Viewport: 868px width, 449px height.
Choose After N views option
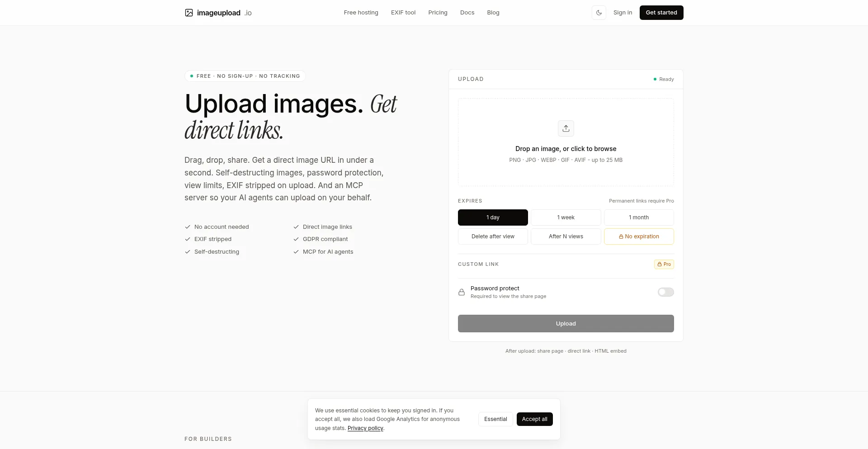566,236
